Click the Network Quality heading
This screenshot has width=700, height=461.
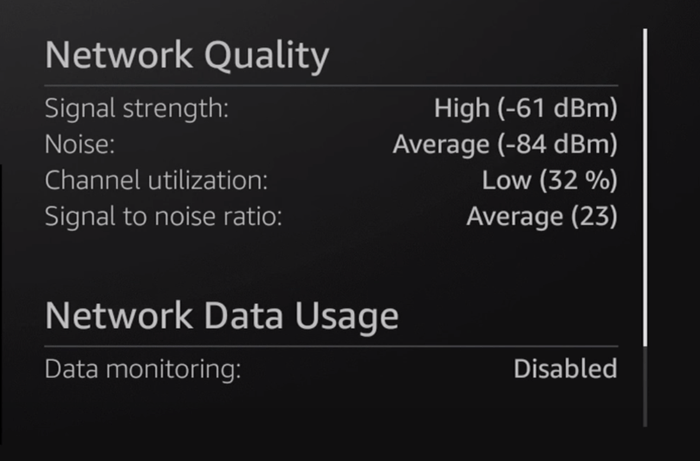[187, 57]
